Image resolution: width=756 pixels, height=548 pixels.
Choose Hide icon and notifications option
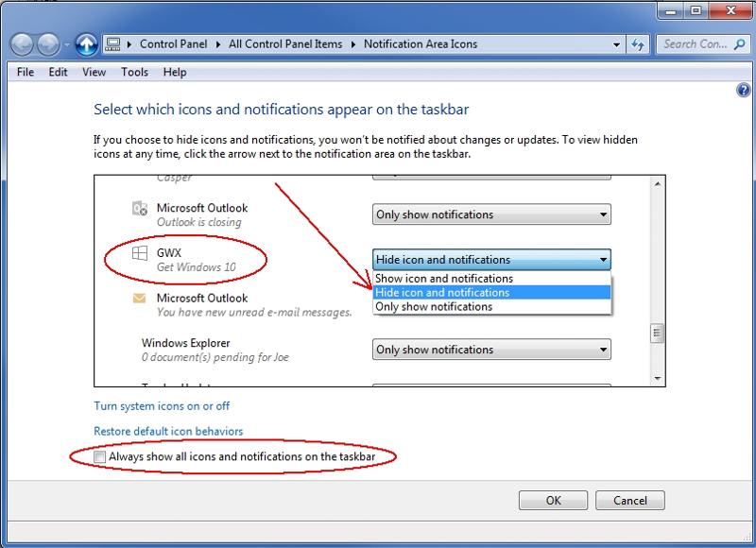pos(491,293)
